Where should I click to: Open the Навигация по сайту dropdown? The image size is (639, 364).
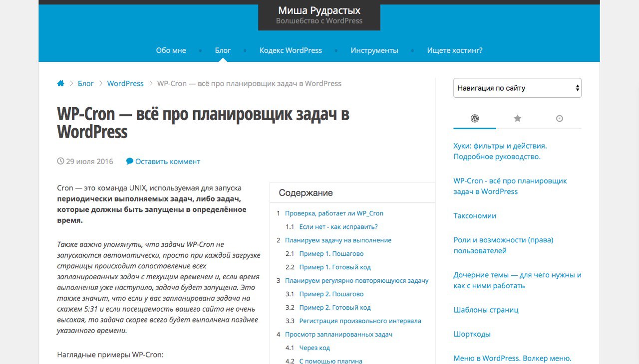coord(517,88)
